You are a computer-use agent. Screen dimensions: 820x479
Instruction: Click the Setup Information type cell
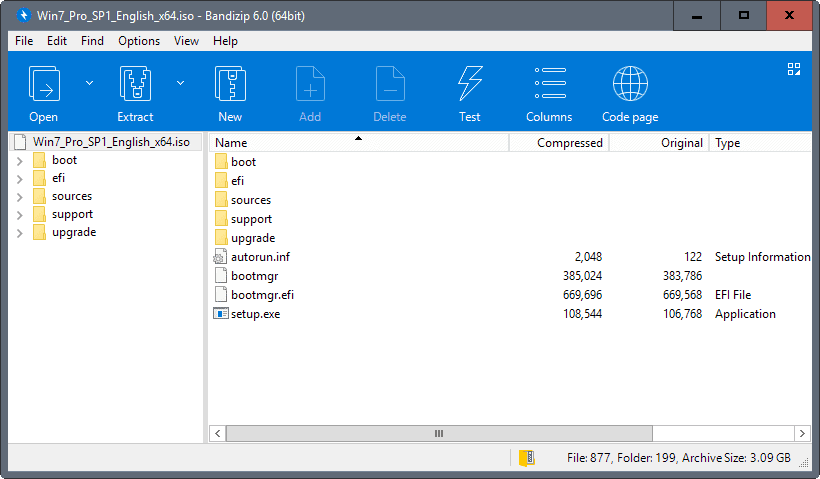762,257
